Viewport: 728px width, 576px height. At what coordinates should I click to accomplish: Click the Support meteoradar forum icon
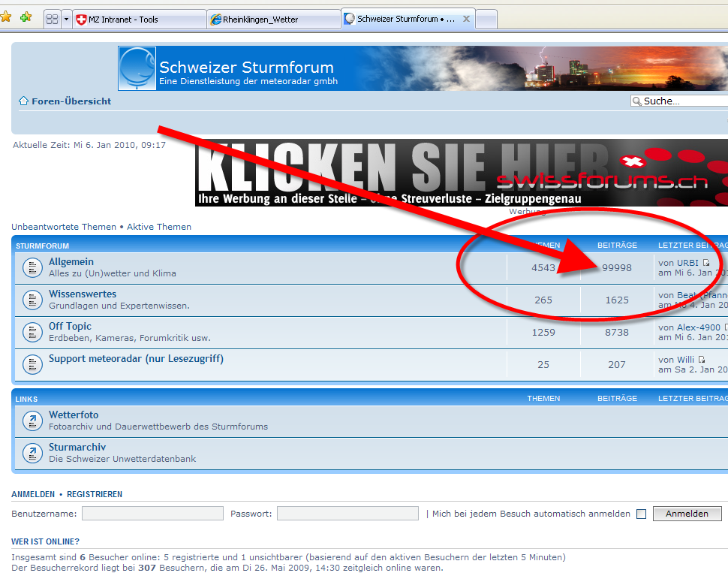click(32, 365)
